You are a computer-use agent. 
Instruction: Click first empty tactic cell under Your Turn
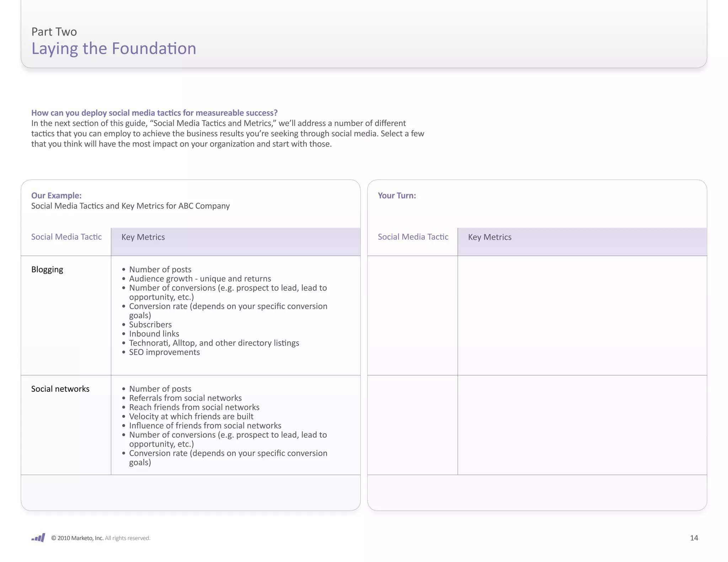tap(412, 315)
